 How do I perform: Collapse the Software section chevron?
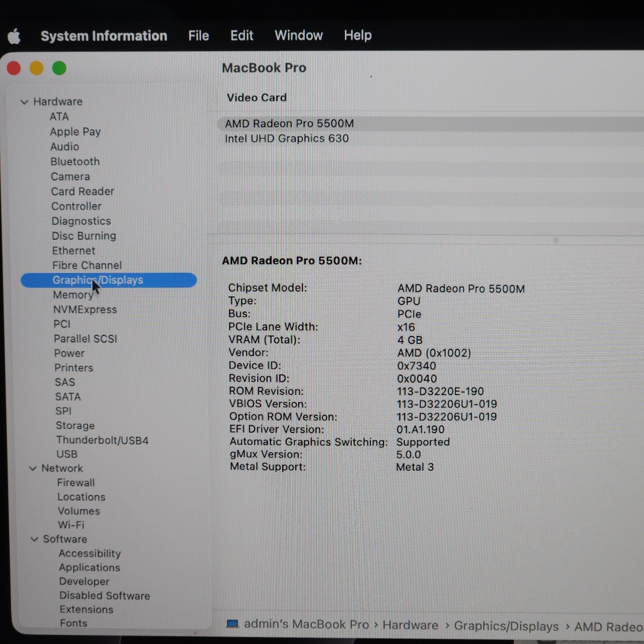point(34,539)
